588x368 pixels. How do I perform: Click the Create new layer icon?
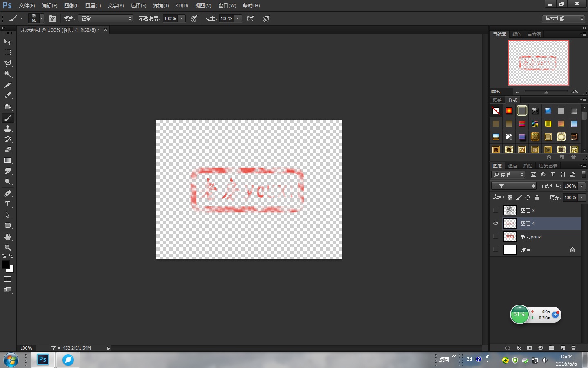click(x=563, y=348)
